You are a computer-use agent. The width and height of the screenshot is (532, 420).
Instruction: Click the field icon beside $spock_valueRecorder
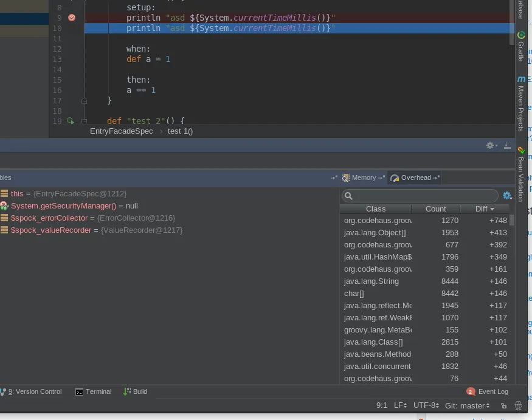(4, 230)
